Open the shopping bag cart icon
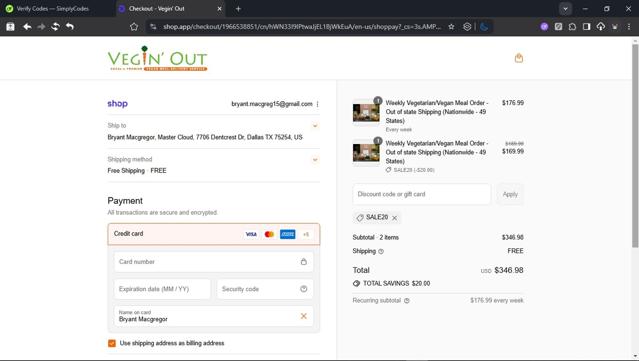The height and width of the screenshot is (361, 639). 519,58
